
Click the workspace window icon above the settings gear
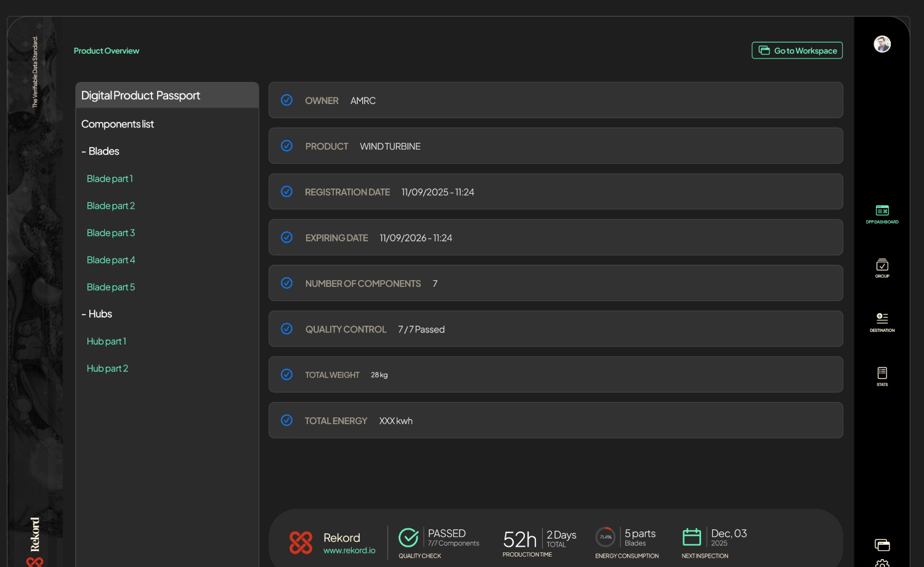(x=882, y=545)
